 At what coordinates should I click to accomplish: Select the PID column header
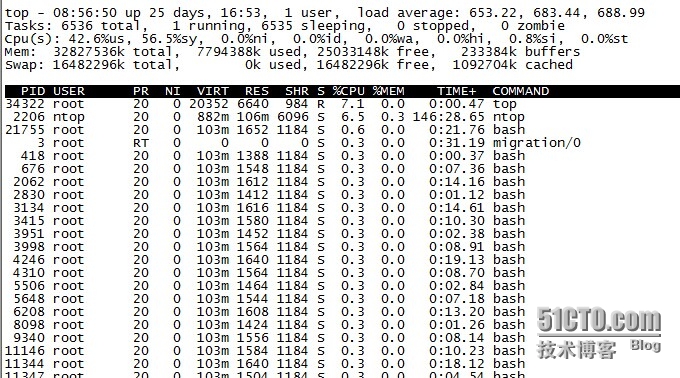point(33,91)
